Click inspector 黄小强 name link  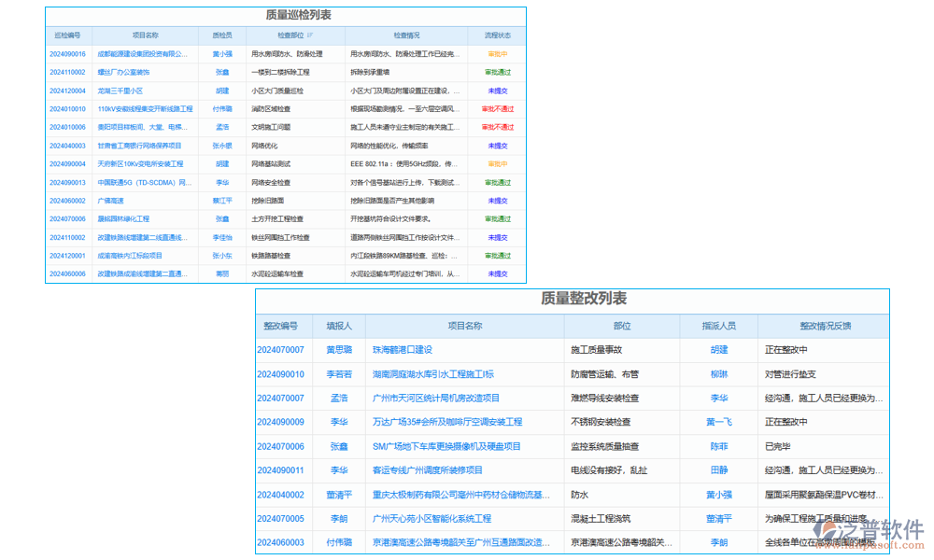[x=222, y=53]
